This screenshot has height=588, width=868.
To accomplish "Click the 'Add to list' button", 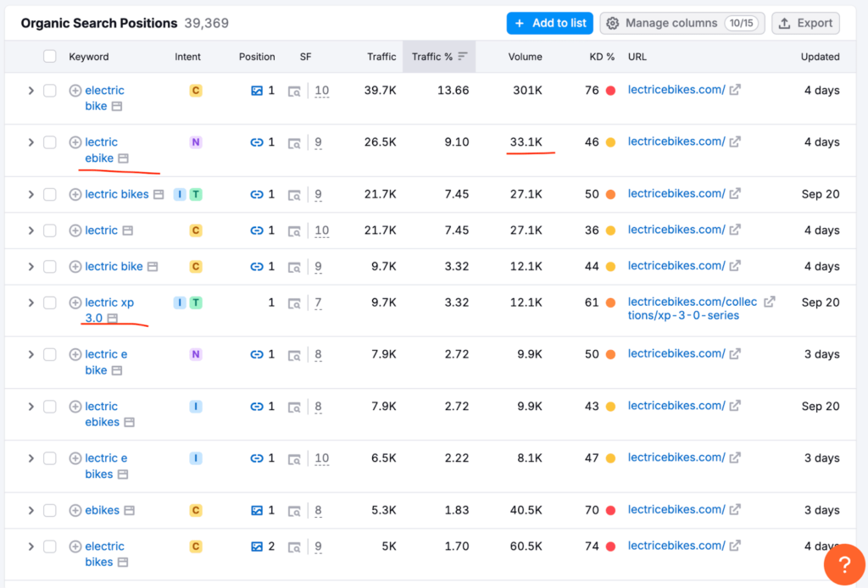I will (549, 23).
